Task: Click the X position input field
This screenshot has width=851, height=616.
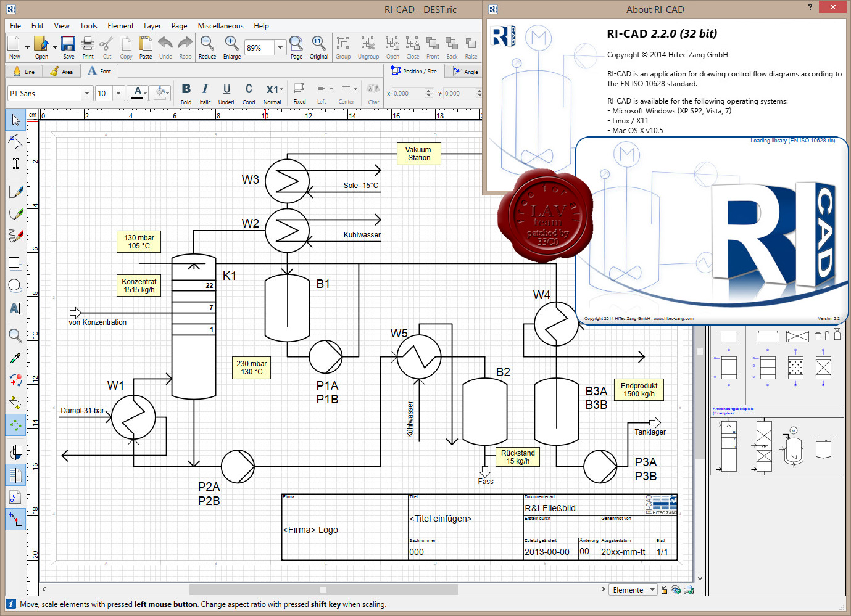Action: [x=408, y=94]
